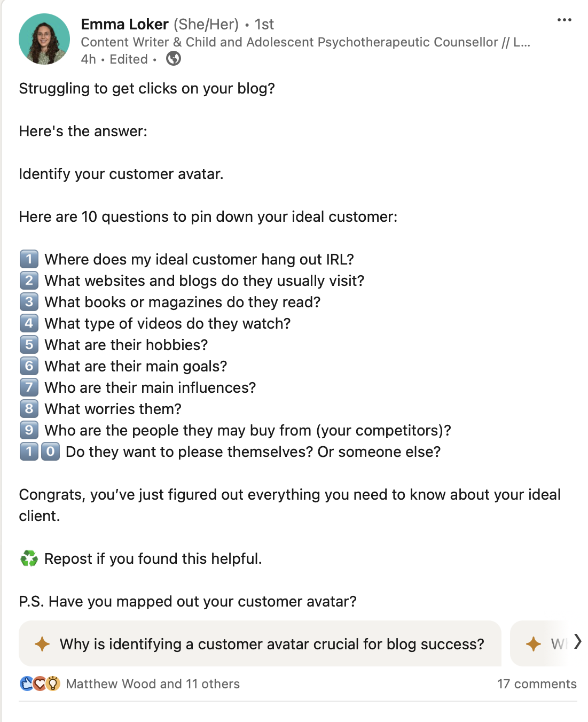Screen dimensions: 588x722
Task: Click the keycap 5 emoji beside hobbies question
Action: click(x=29, y=345)
